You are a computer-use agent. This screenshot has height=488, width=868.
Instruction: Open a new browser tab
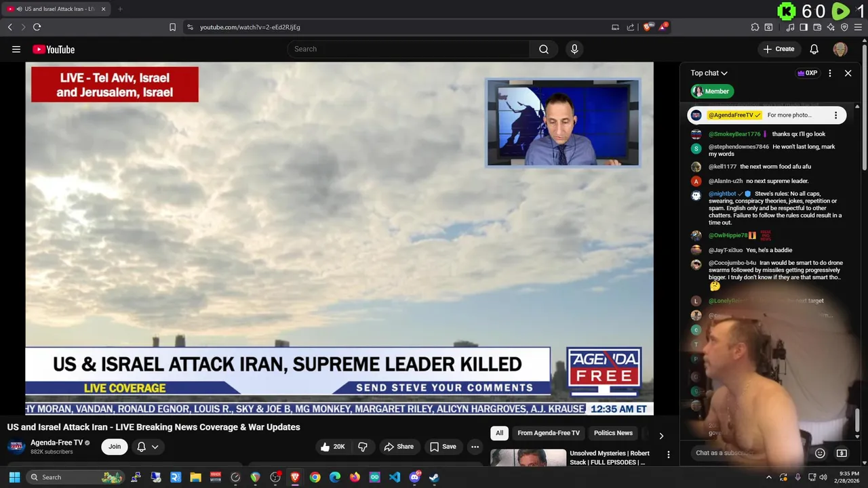point(120,9)
